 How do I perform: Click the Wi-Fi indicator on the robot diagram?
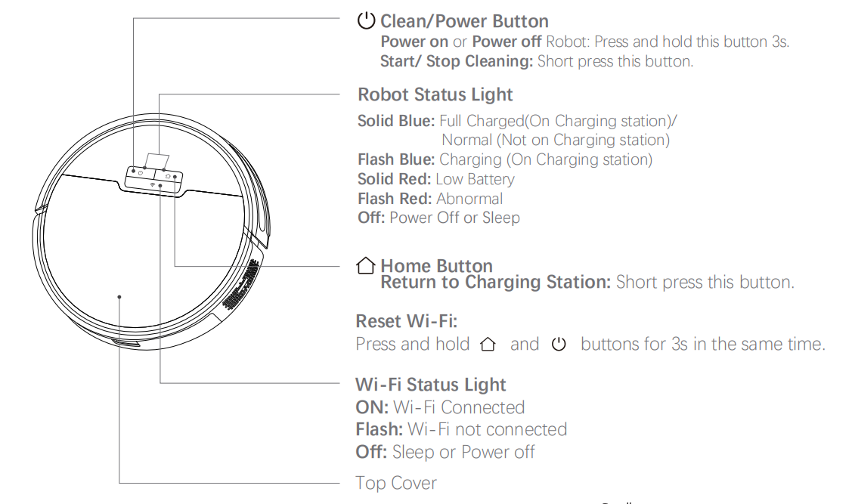click(x=153, y=185)
